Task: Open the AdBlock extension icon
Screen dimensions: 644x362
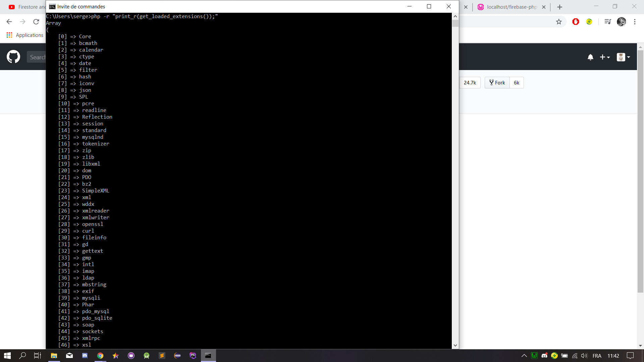Action: pos(576,21)
